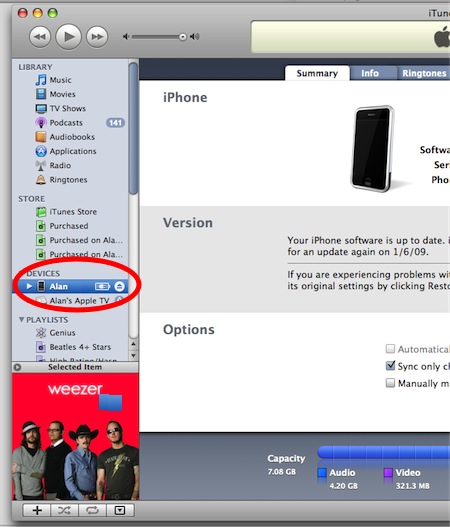Click the minimum volume speaker icon
Screen dimensions: 450x527
click(126, 37)
